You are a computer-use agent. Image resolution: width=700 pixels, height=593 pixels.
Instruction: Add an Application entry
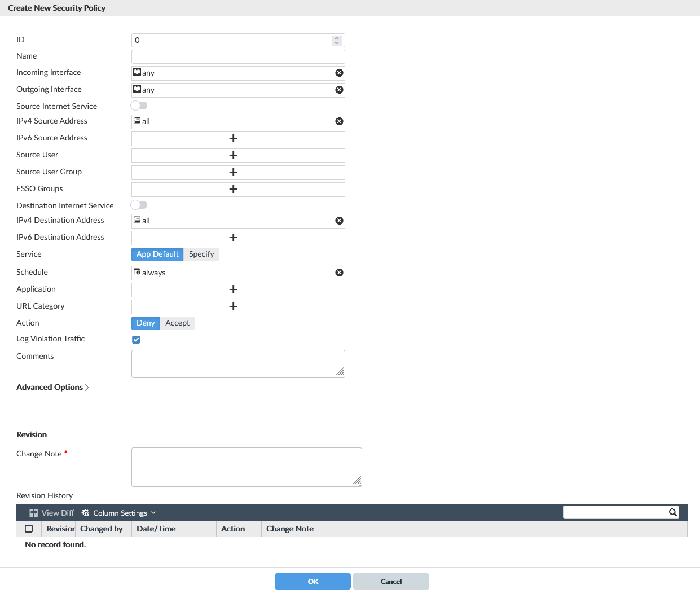[x=234, y=289]
